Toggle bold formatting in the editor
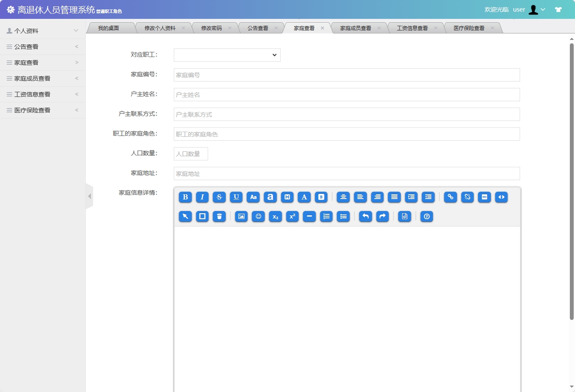Screen dimensions: 575x392 point(185,197)
